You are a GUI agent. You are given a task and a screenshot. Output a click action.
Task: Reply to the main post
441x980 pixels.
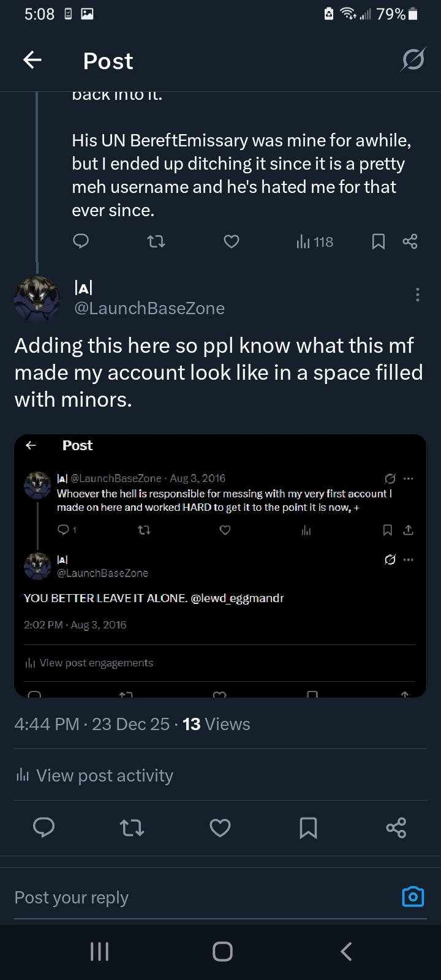point(43,828)
